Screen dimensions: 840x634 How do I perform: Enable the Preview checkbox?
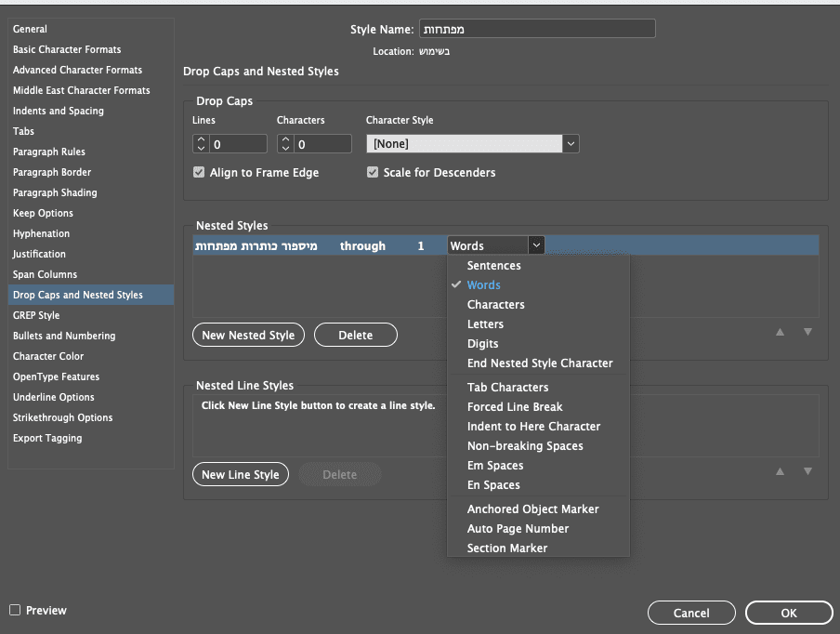[x=15, y=610]
